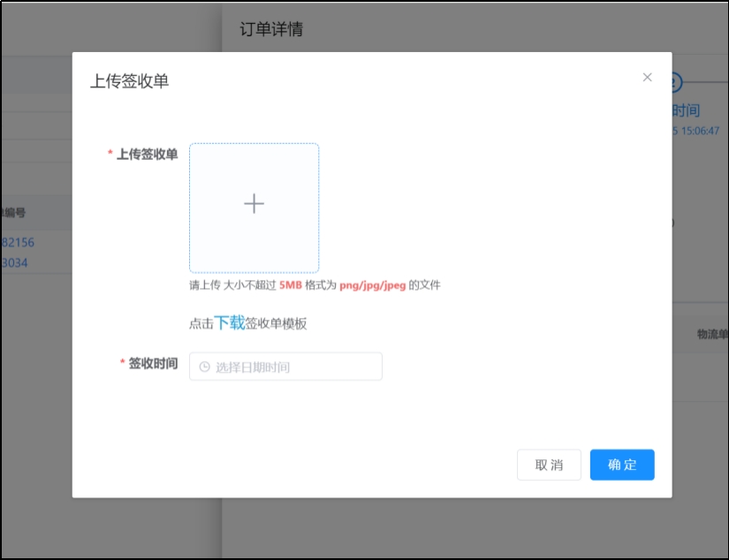Image resolution: width=729 pixels, height=560 pixels.
Task: Click the 上传签收单 field label
Action: [x=147, y=155]
